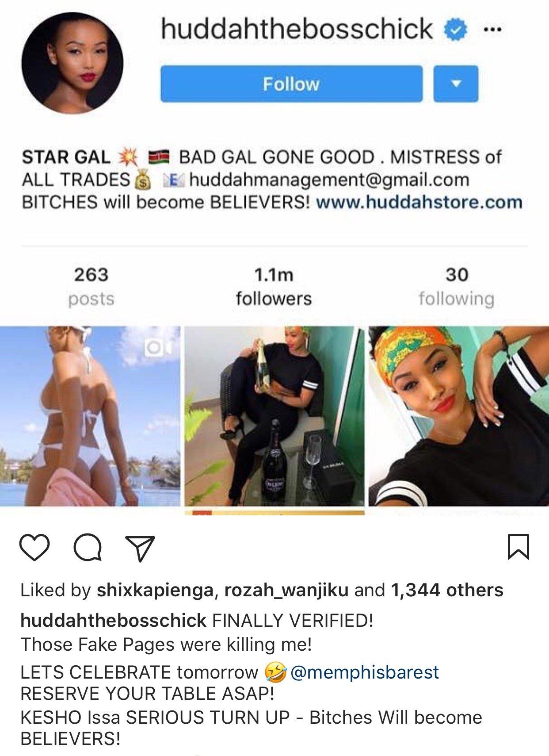Open the colorful headwrap selfie thumbnail
Image resolution: width=549 pixels, height=756 pixels.
(459, 416)
